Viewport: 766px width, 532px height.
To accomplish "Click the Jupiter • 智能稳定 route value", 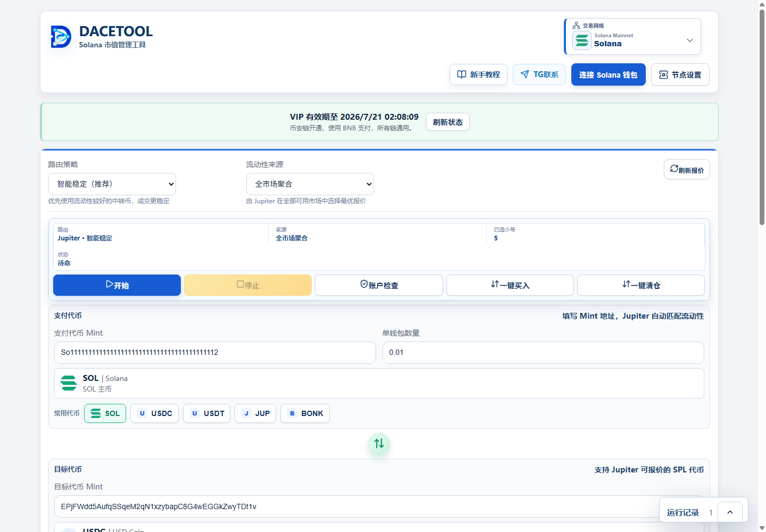I will [x=85, y=238].
